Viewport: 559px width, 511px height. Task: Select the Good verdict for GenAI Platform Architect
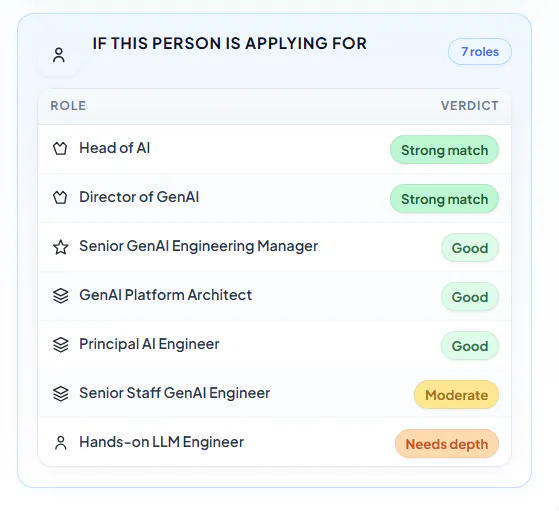470,297
